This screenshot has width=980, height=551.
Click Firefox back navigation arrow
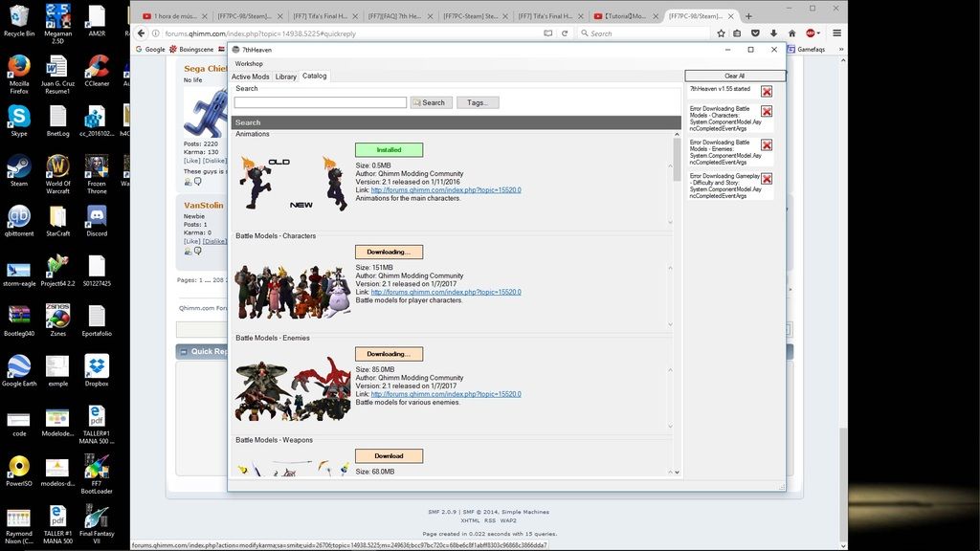142,33
